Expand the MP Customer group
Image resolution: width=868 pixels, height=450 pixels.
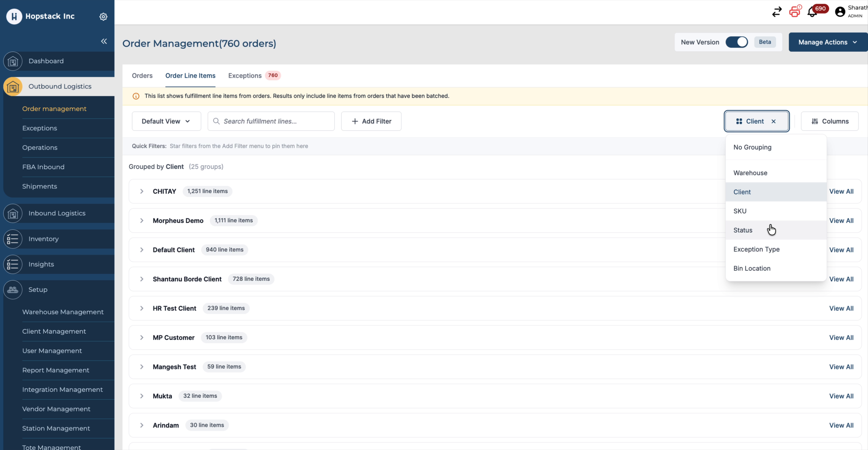click(x=142, y=338)
